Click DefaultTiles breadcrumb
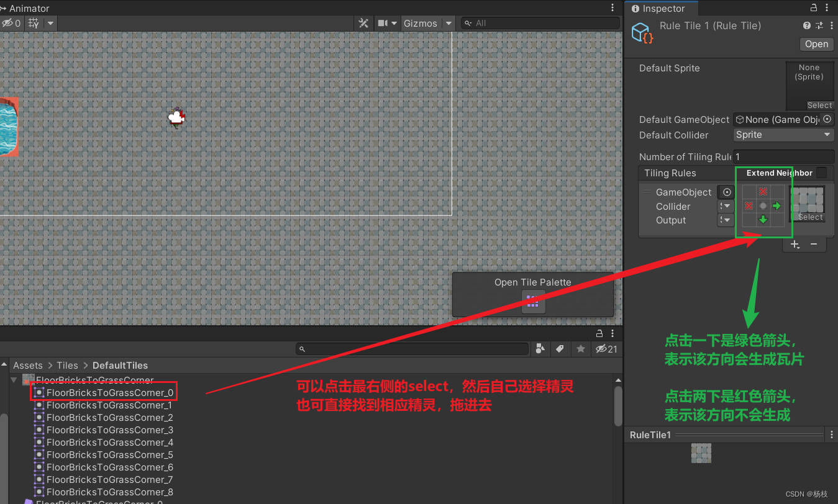Viewport: 838px width, 504px height. point(120,366)
